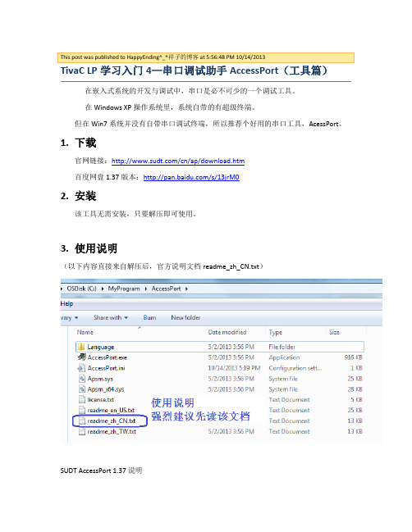The height and width of the screenshot is (532, 412).
Task: Click the license.txt file icon
Action: pyautogui.click(x=81, y=399)
